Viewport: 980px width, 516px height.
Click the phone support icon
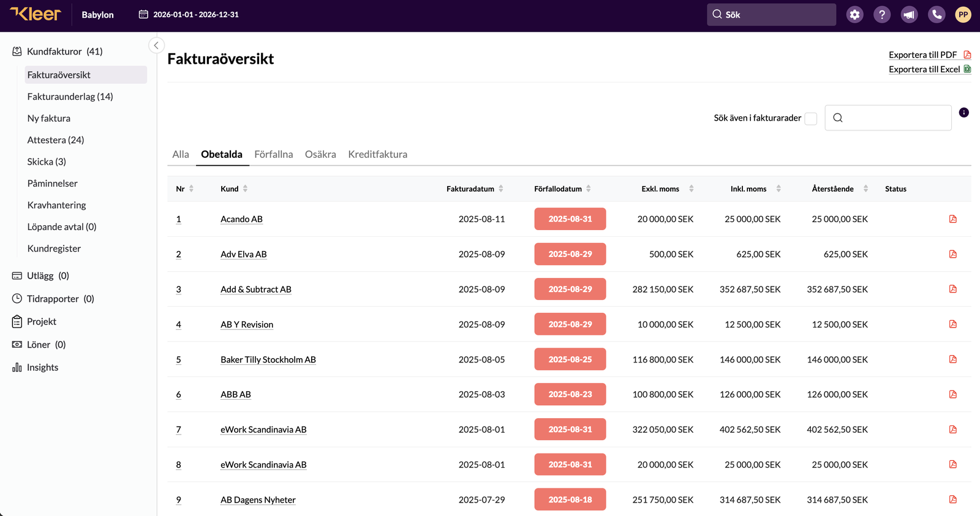pos(937,15)
